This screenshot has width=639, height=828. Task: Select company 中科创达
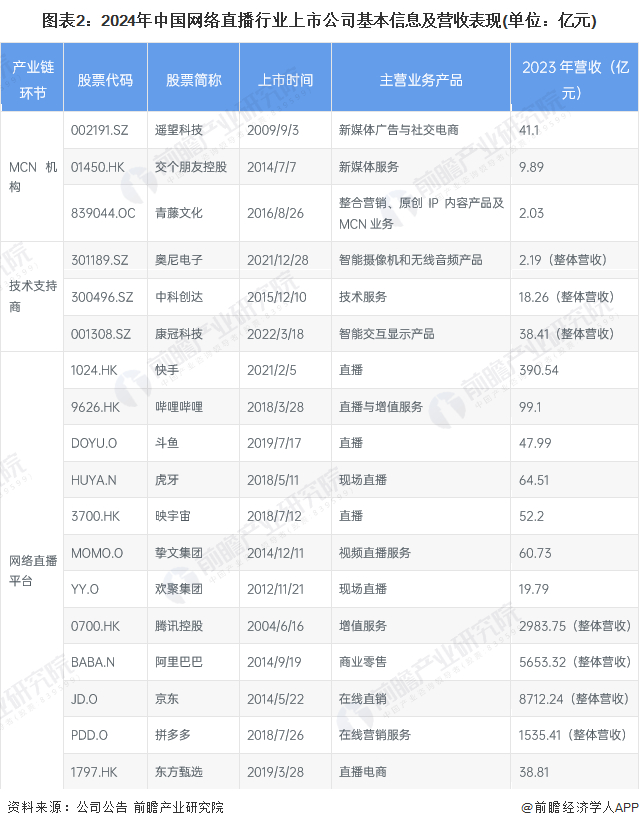coord(178,297)
